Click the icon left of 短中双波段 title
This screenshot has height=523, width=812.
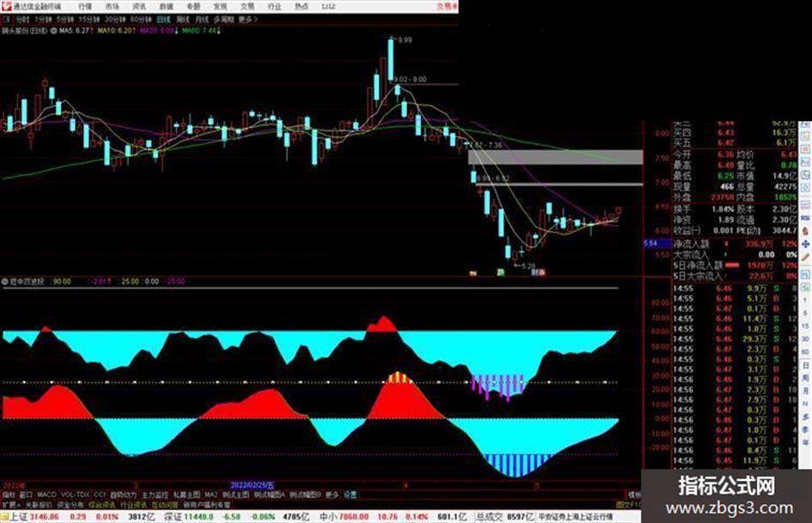tap(5, 282)
